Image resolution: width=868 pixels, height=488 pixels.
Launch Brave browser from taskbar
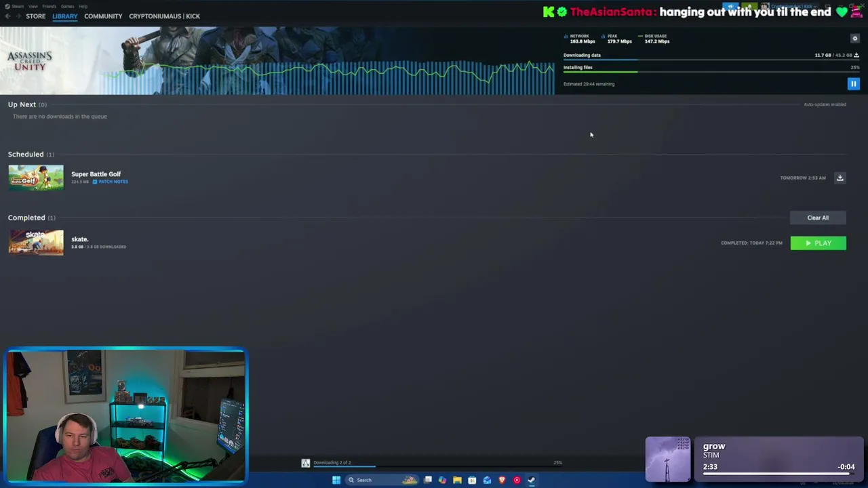[502, 480]
